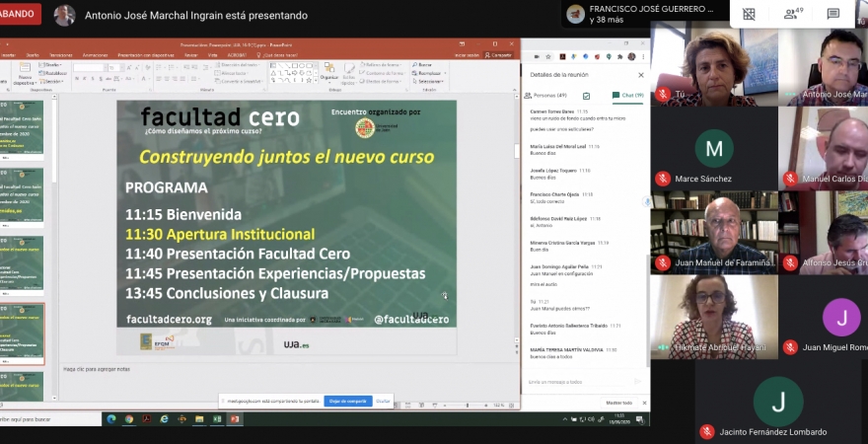Open the Vista ribbon tab
The height and width of the screenshot is (444, 868).
coord(213,55)
